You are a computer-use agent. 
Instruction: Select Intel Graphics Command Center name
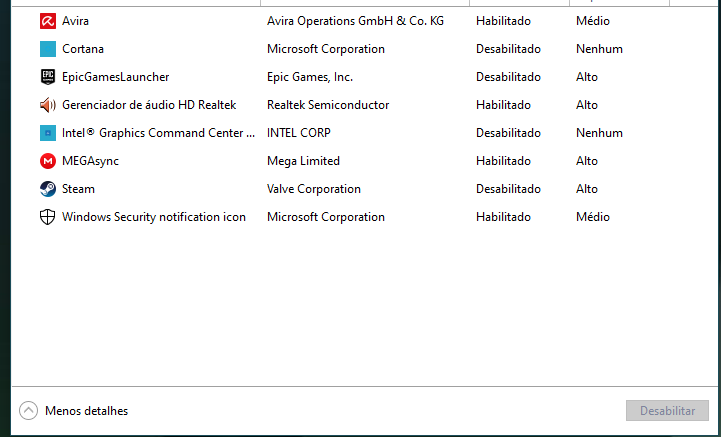point(158,133)
